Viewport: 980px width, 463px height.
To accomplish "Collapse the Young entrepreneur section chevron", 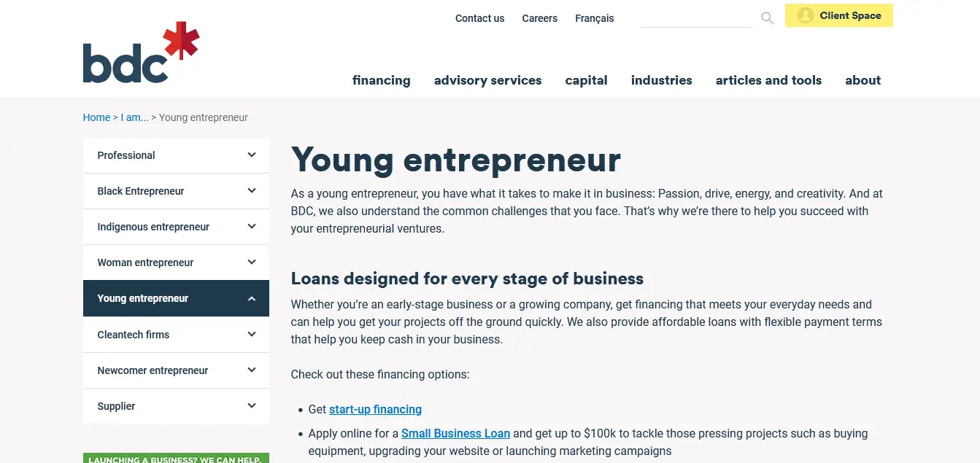I will 252,298.
